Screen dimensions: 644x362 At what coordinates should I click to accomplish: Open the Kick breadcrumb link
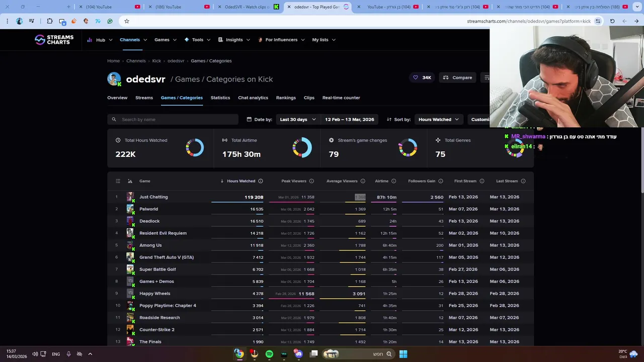click(x=156, y=61)
